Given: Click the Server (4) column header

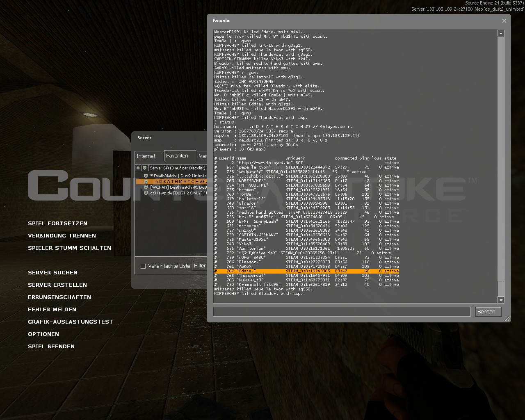Looking at the screenshot, I should [177, 168].
